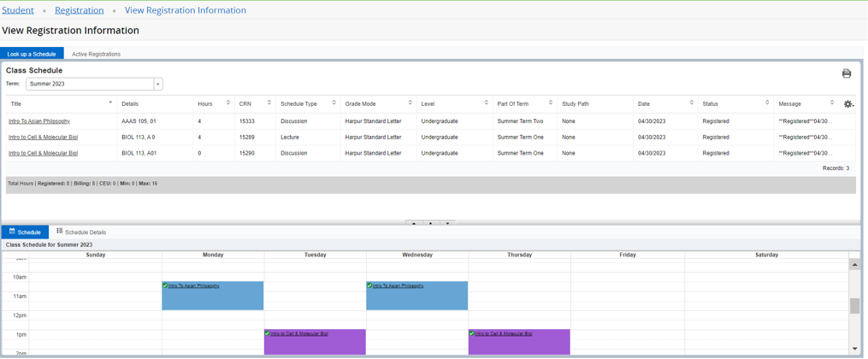The image size is (868, 359).
Task: Switch to the Active Registrations tab
Action: (96, 54)
